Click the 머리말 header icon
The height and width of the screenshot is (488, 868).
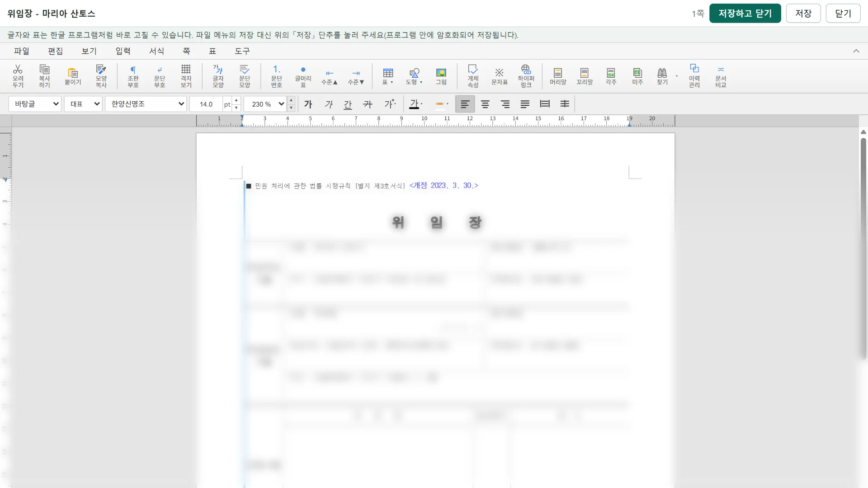pyautogui.click(x=558, y=75)
